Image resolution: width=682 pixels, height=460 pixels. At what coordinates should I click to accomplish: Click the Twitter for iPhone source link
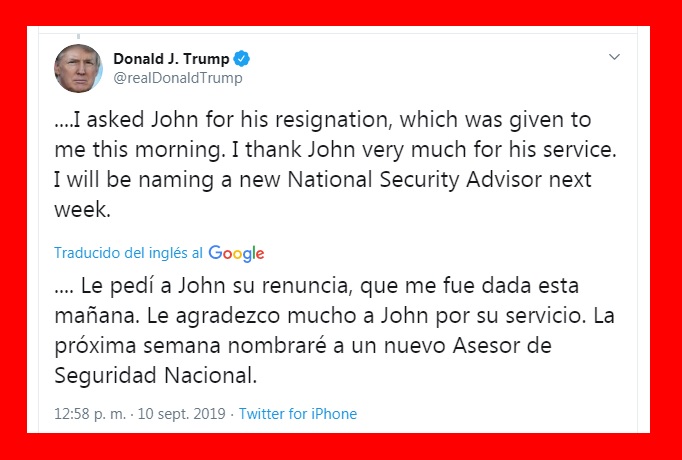(297, 414)
